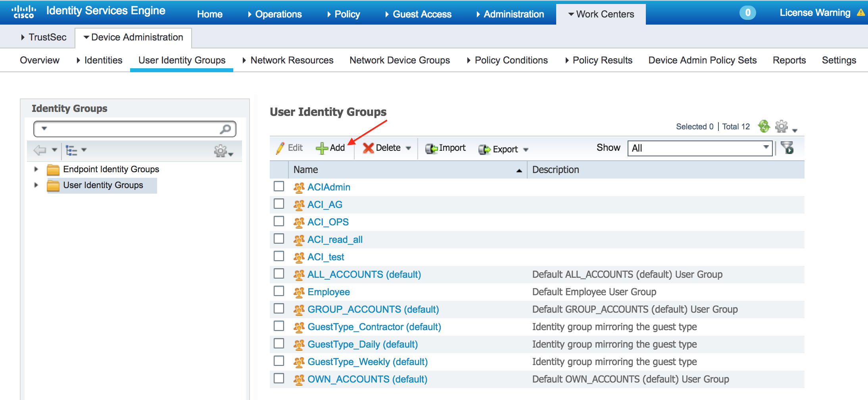Image resolution: width=868 pixels, height=400 pixels.
Task: Click the License Warning triangle icon
Action: click(861, 13)
